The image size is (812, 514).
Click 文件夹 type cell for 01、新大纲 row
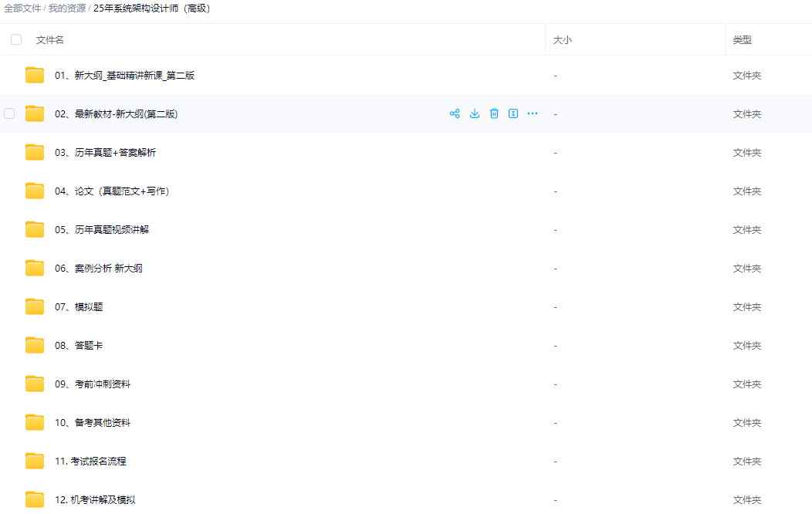(746, 76)
